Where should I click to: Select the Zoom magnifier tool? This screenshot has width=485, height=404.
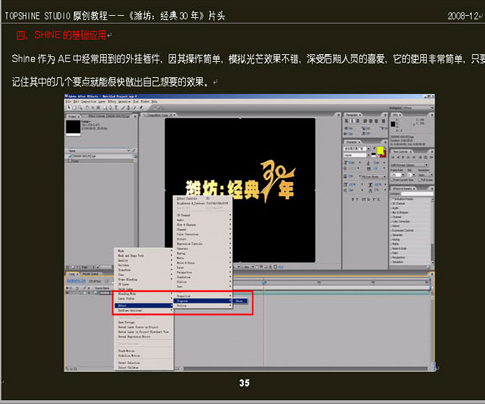pyautogui.click(x=79, y=108)
